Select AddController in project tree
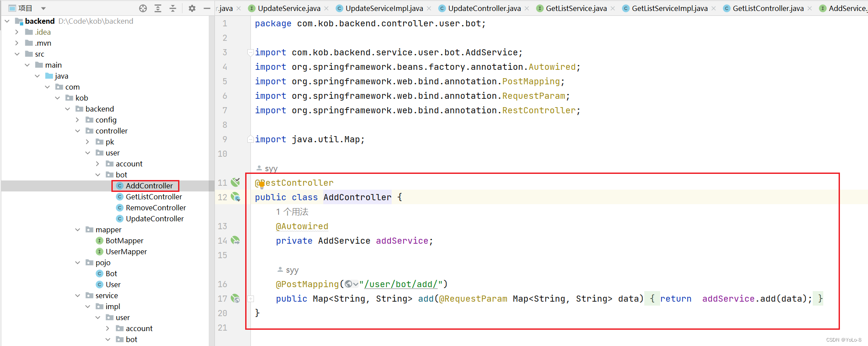 tap(149, 186)
